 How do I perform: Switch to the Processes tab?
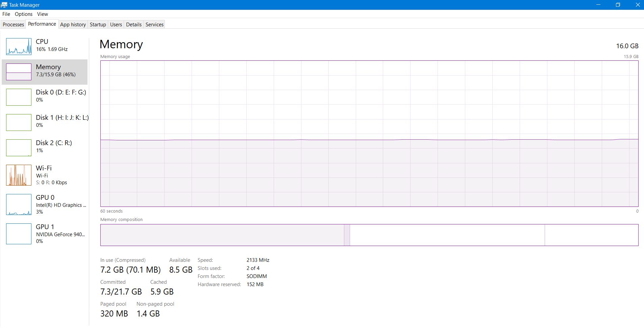point(13,24)
